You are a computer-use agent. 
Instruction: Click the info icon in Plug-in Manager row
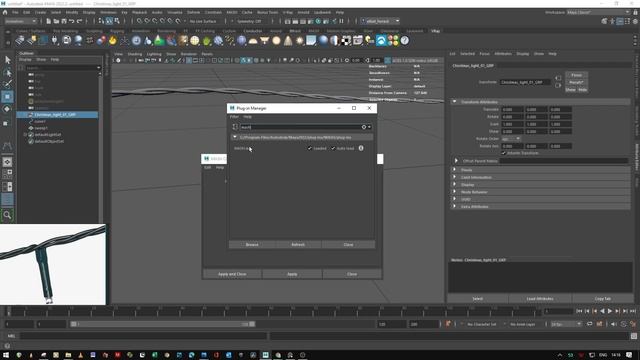[x=361, y=148]
